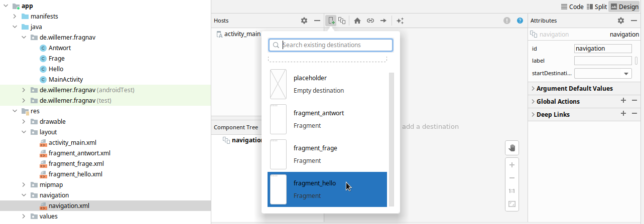This screenshot has height=224, width=644.
Task: Switch to Split view
Action: point(597,7)
